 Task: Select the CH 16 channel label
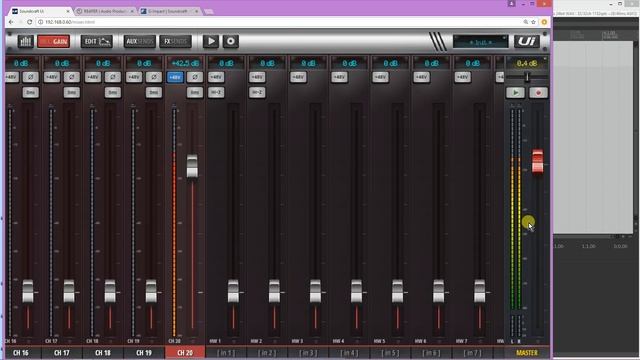[21, 353]
